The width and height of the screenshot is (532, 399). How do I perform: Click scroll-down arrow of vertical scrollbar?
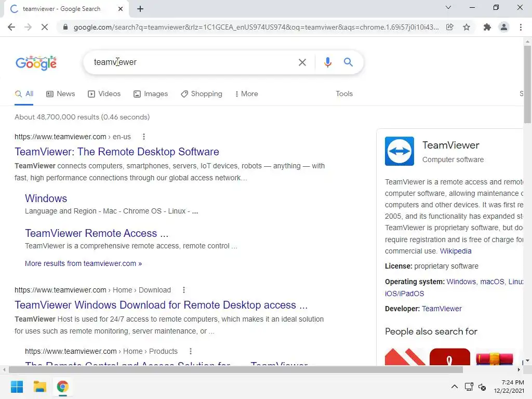[x=527, y=361]
